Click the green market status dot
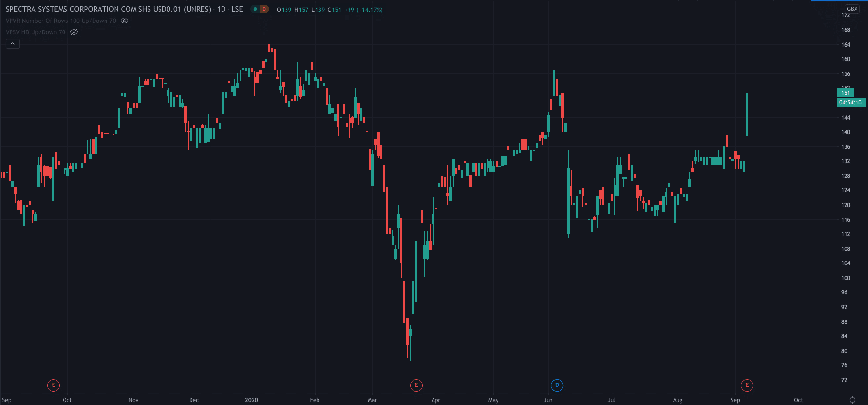The height and width of the screenshot is (405, 868). point(255,9)
